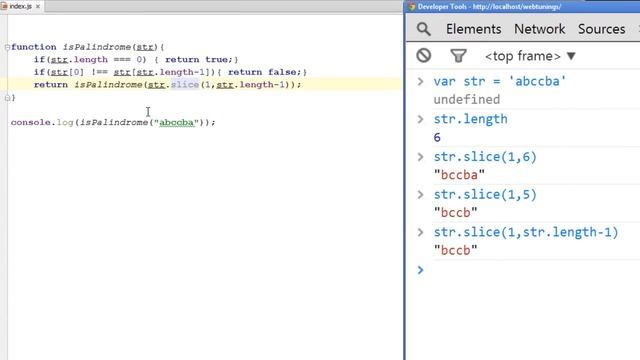The width and height of the screenshot is (640, 360).
Task: Click the 'function' keyword in editor
Action: click(x=34, y=47)
